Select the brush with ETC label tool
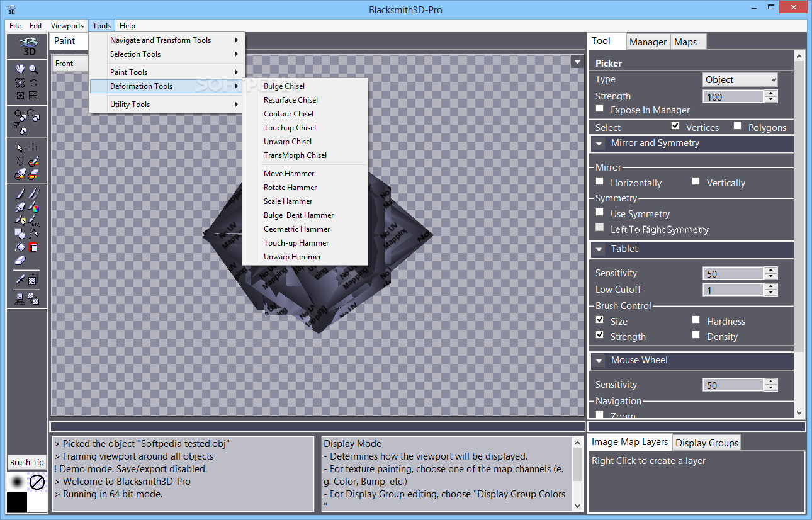812x520 pixels. [x=33, y=220]
